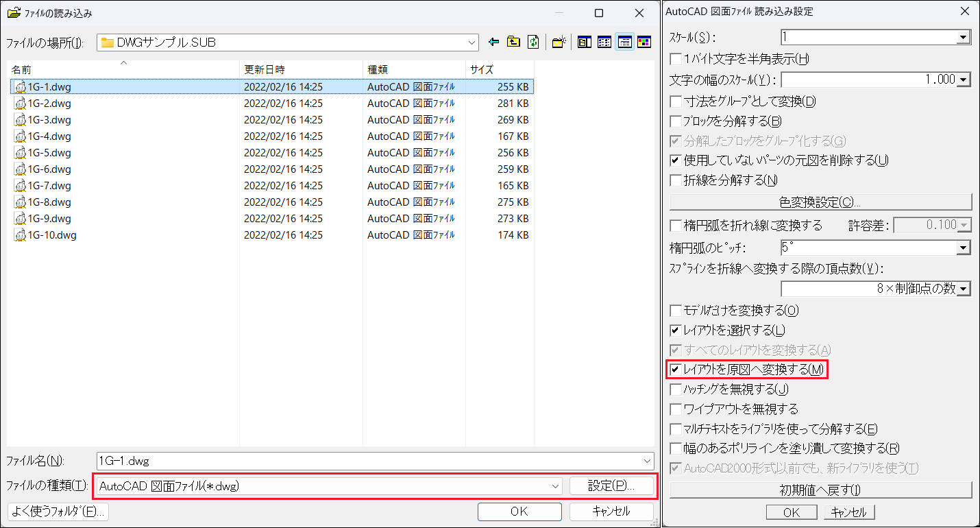The image size is (980, 528).
Task: Click the 1G-5.dwg file icon
Action: tap(20, 153)
